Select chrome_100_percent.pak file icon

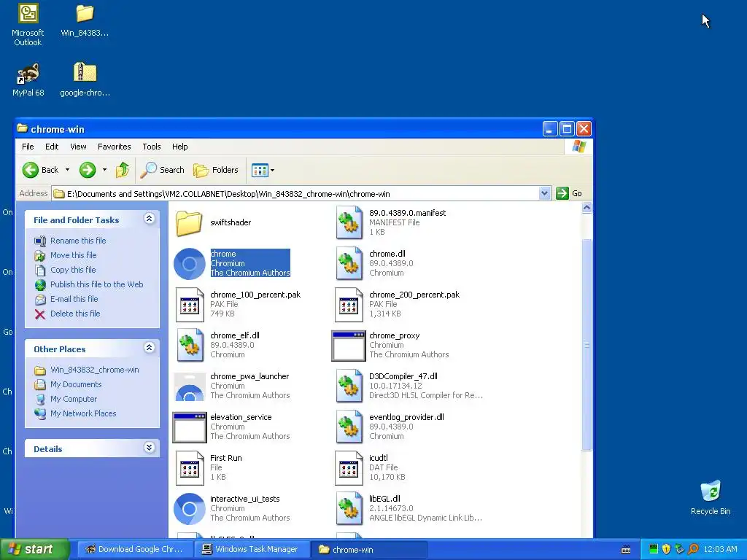pyautogui.click(x=189, y=304)
